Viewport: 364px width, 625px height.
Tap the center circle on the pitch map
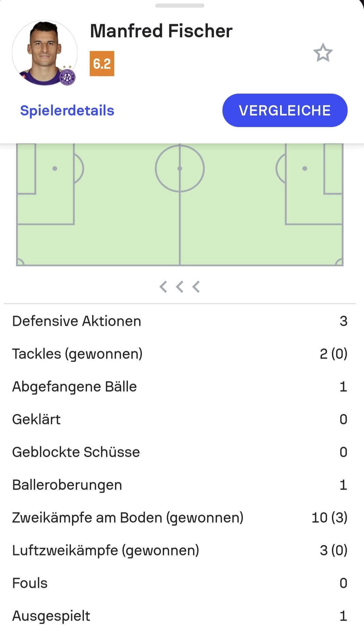[180, 168]
